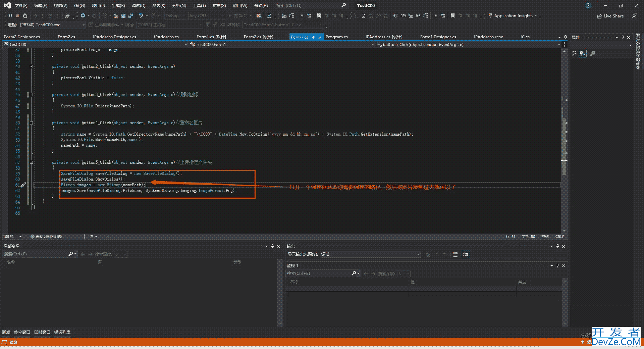This screenshot has height=349, width=644.
Task: Open the 调试(D) menu
Action: pos(139,5)
